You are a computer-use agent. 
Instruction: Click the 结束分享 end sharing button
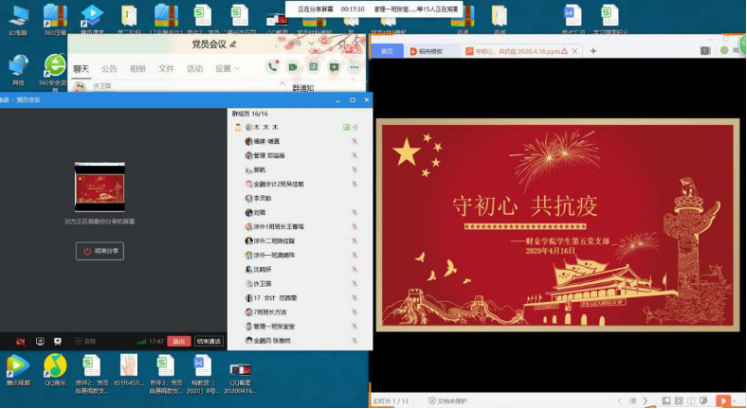[100, 251]
